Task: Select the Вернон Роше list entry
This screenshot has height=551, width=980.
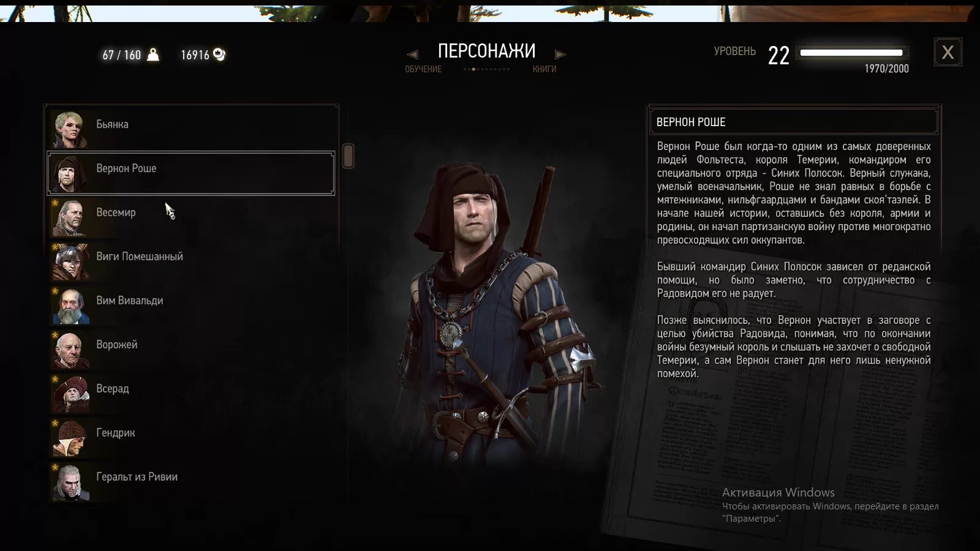Action: [191, 173]
